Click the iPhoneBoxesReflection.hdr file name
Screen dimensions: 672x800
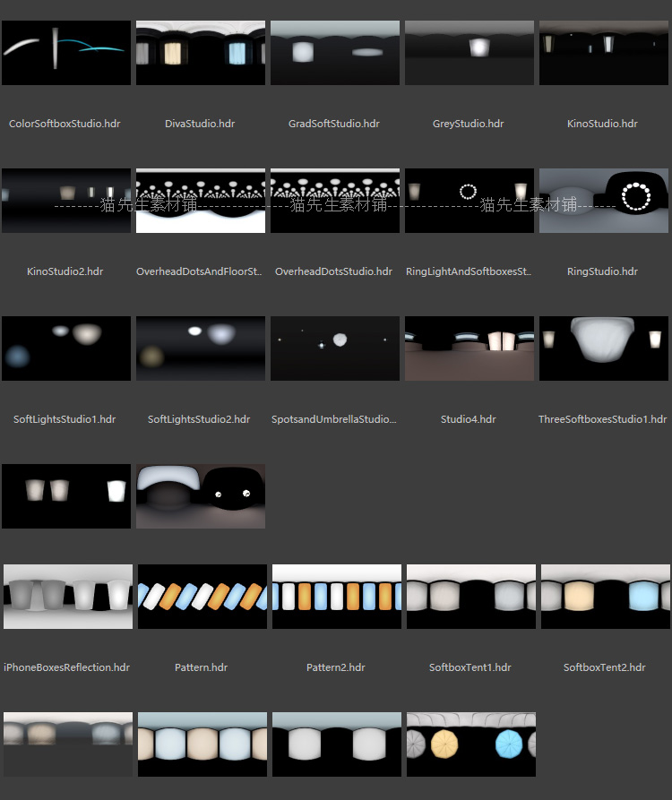click(x=67, y=667)
